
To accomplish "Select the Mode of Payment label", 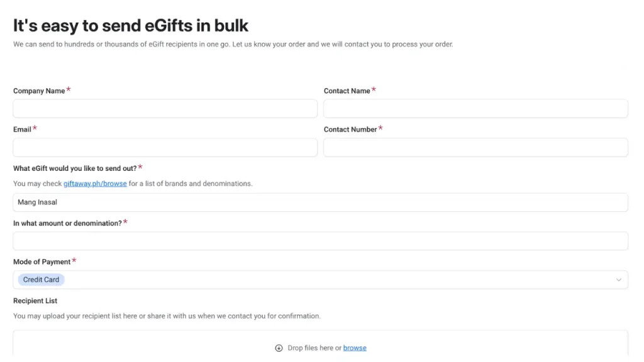I will pyautogui.click(x=41, y=261).
